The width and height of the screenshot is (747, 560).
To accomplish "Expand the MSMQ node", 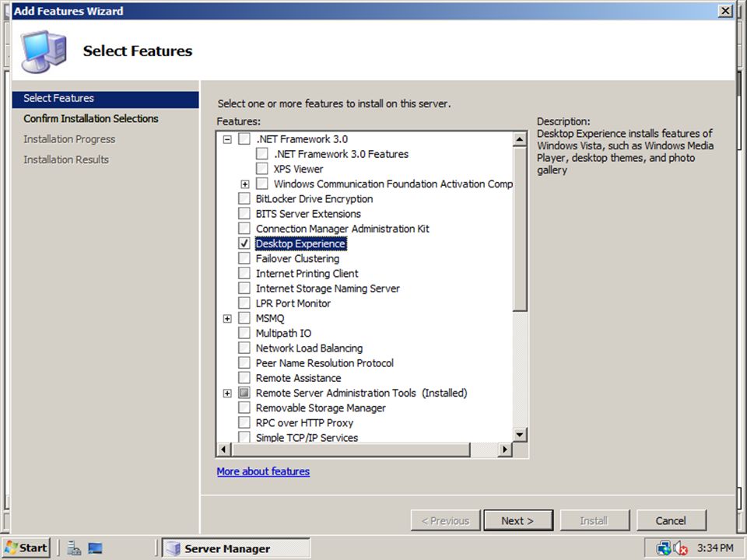I will (227, 319).
